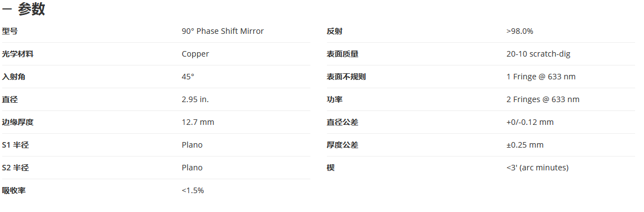The image size is (644, 212).
Task: Click the 光学材料 label
Action: pos(18,54)
